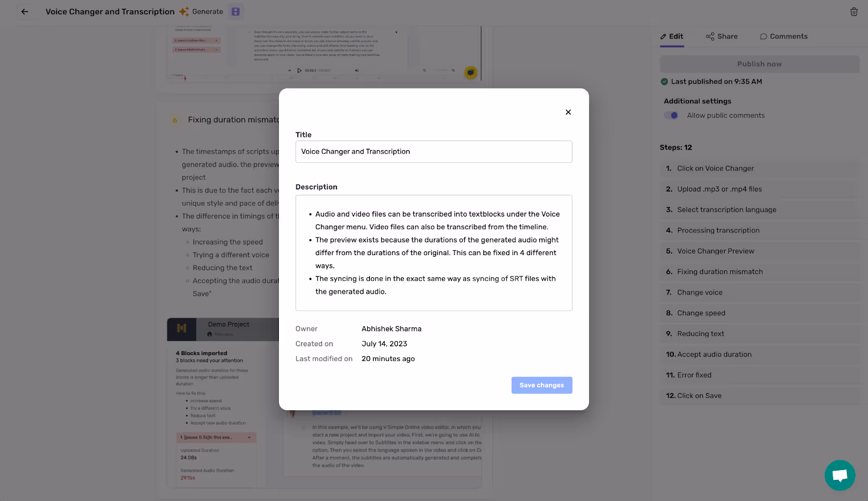Click play icon in the top screenshot preview
Viewport: 868px width, 501px height.
click(x=299, y=71)
